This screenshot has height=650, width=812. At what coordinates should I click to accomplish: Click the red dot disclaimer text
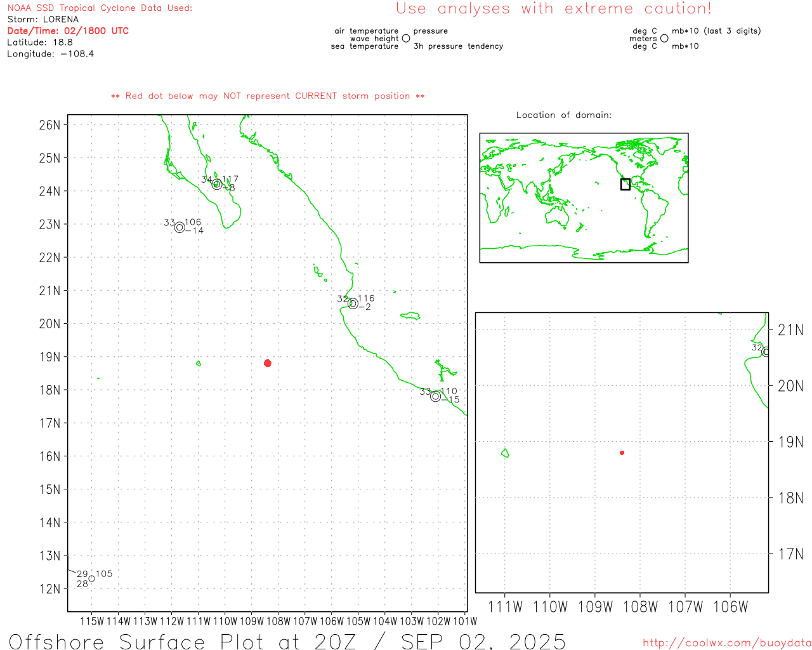268,96
